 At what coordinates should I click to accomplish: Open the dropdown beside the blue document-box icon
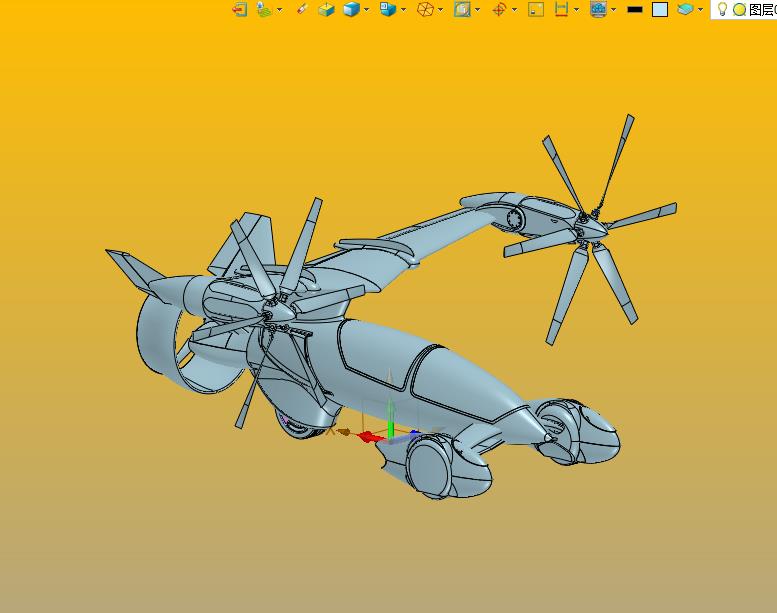pyautogui.click(x=403, y=10)
